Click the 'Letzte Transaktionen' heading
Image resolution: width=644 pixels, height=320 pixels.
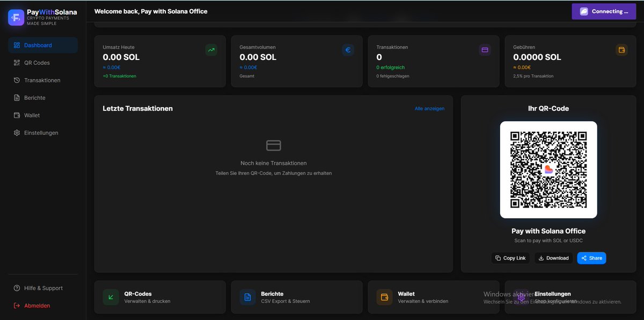(138, 108)
